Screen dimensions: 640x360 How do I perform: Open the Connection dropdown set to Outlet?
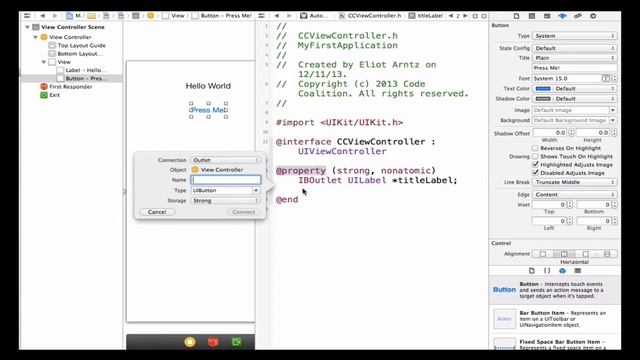pyautogui.click(x=225, y=160)
